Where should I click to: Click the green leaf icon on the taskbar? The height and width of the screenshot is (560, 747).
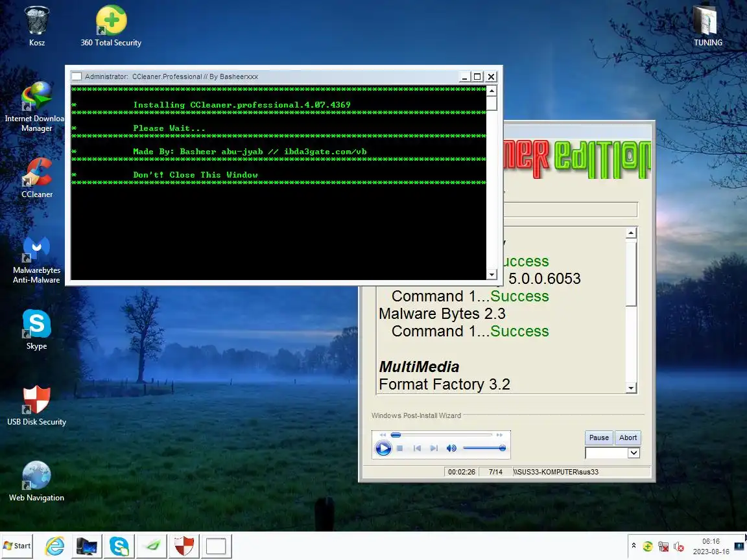coord(152,546)
